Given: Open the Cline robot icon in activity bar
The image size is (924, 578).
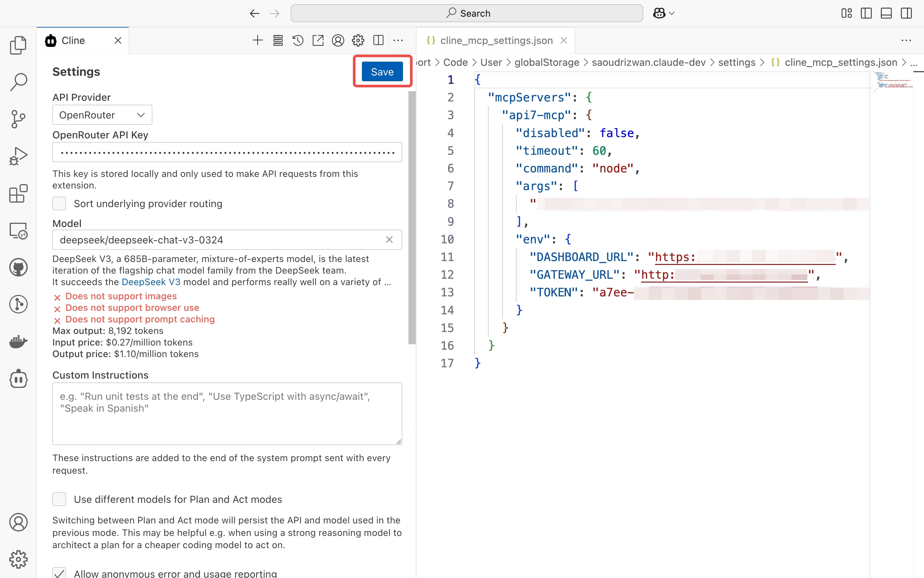Looking at the screenshot, I should click(x=18, y=379).
